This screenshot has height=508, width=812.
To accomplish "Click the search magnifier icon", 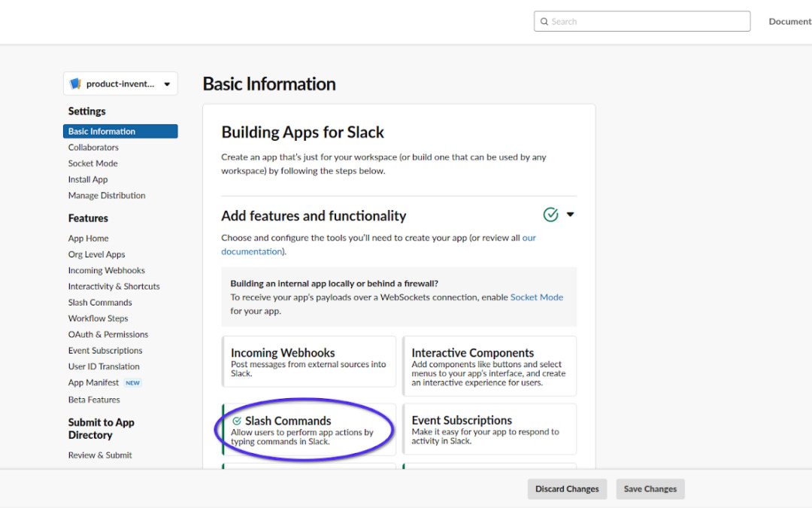I will 544,22.
